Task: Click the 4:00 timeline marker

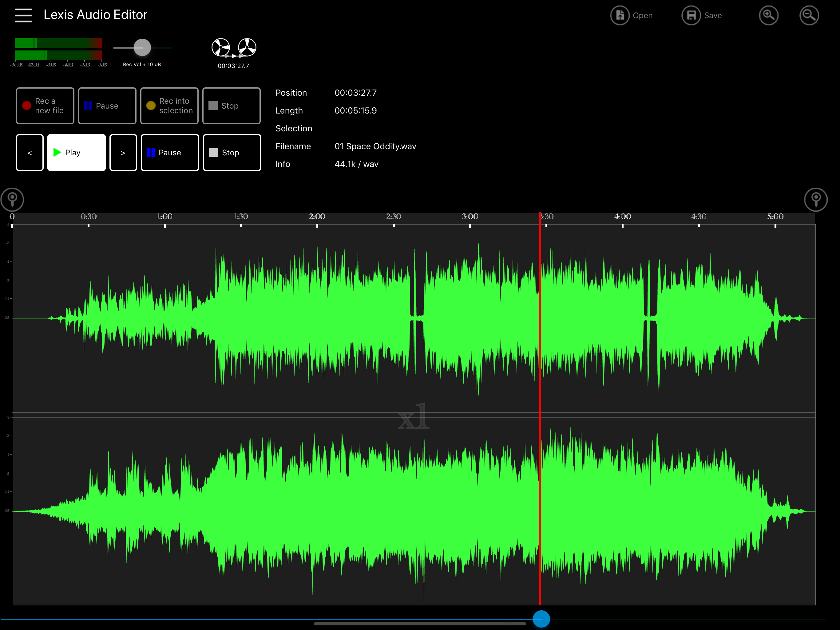Action: tap(622, 217)
